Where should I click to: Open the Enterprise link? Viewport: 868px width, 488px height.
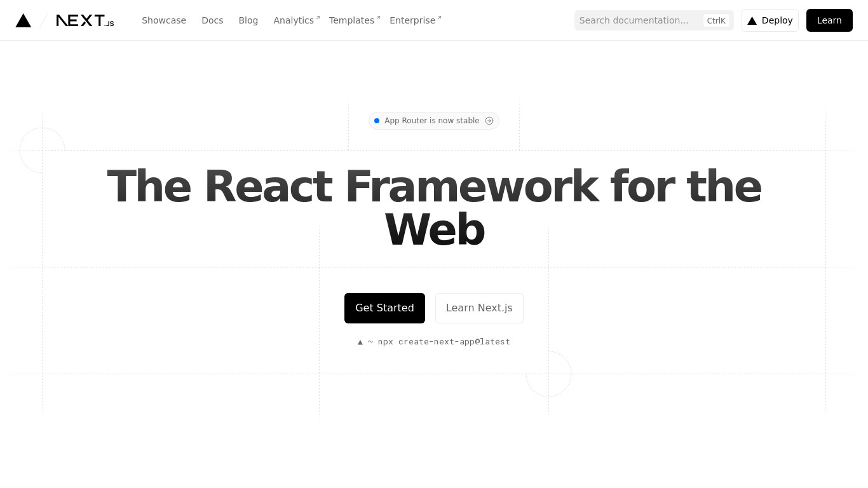click(x=416, y=20)
